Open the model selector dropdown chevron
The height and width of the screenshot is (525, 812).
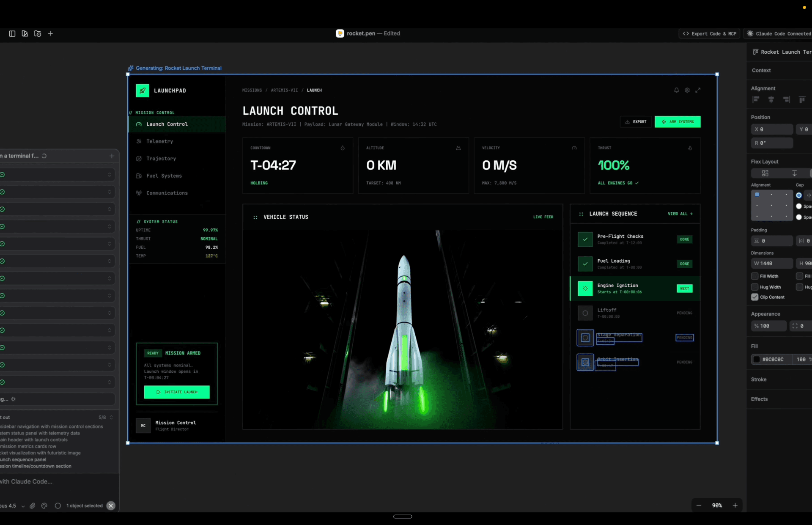click(x=23, y=506)
